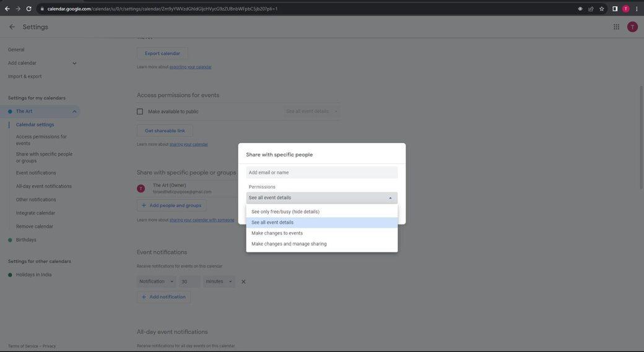Image resolution: width=644 pixels, height=352 pixels.
Task: Open General settings
Action: click(x=16, y=49)
